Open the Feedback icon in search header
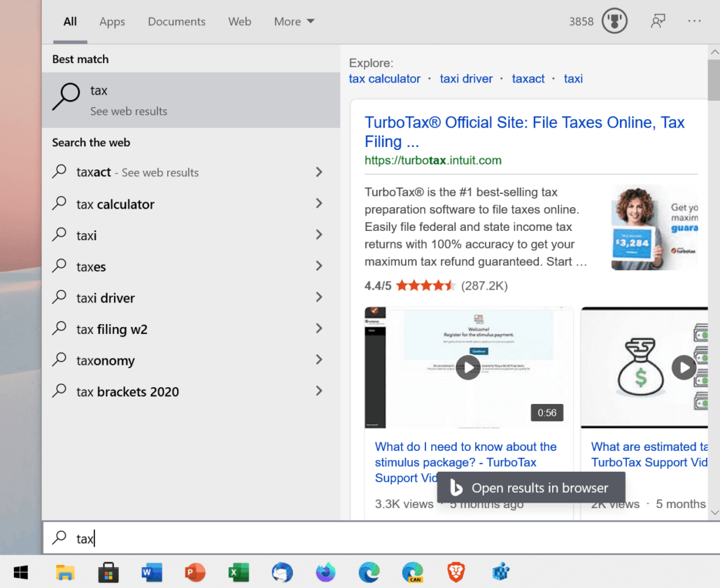This screenshot has width=720, height=588. pyautogui.click(x=658, y=21)
